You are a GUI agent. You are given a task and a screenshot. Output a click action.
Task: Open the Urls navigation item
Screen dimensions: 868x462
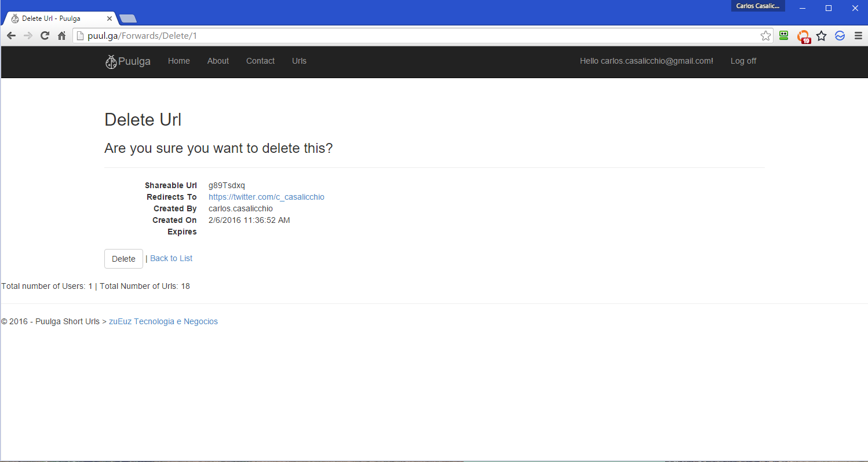point(299,61)
